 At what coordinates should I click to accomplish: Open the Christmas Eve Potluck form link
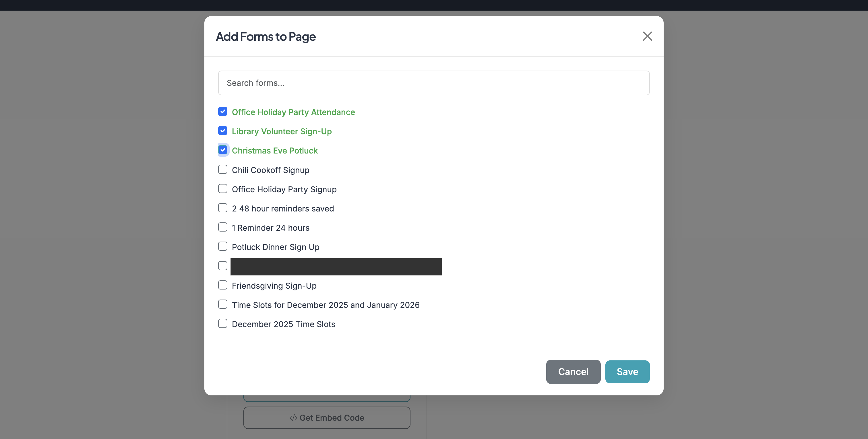(x=275, y=150)
